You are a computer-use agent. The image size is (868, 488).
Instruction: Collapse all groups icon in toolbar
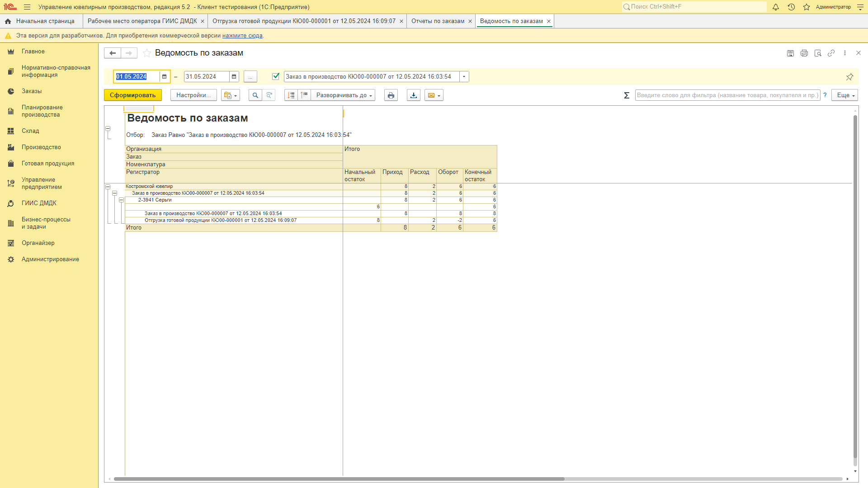coord(291,95)
